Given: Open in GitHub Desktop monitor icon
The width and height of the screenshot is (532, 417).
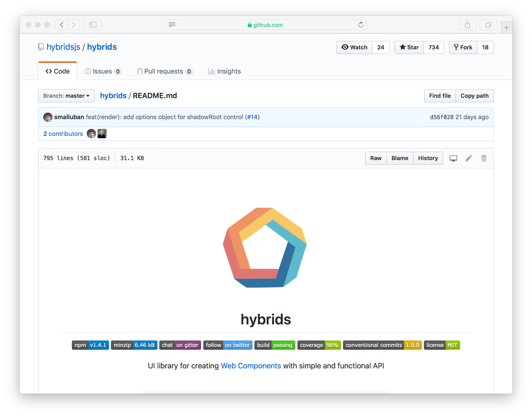Looking at the screenshot, I should [x=453, y=158].
